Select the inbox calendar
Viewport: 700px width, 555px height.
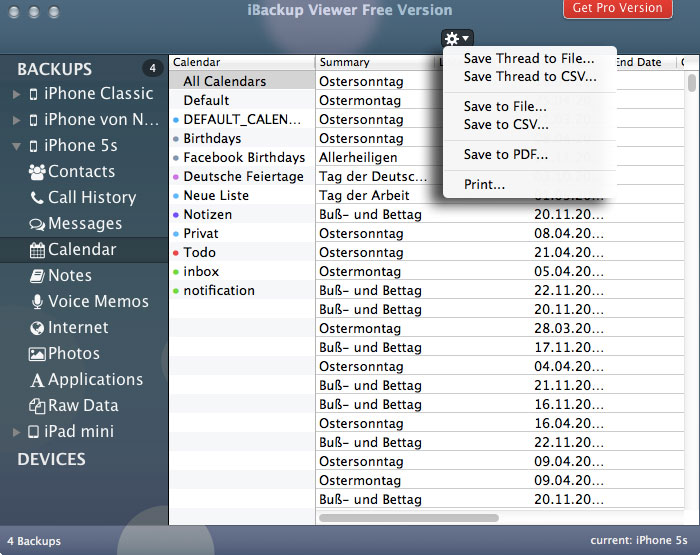[242, 271]
